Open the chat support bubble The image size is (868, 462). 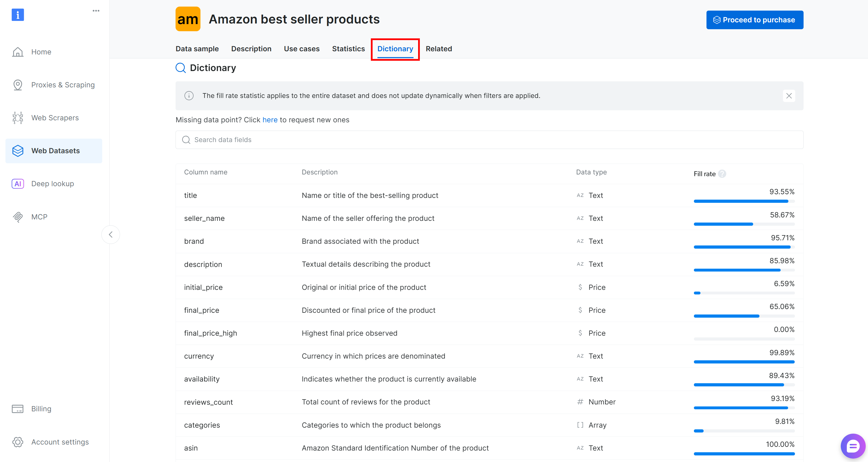(853, 447)
